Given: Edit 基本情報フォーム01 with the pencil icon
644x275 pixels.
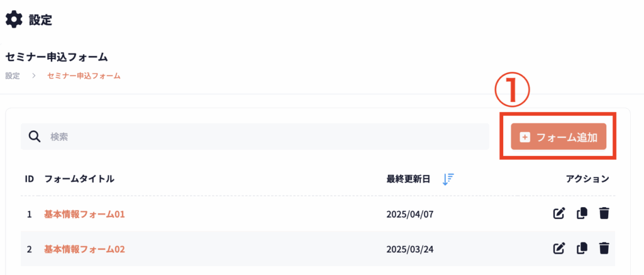Looking at the screenshot, I should click(x=558, y=214).
